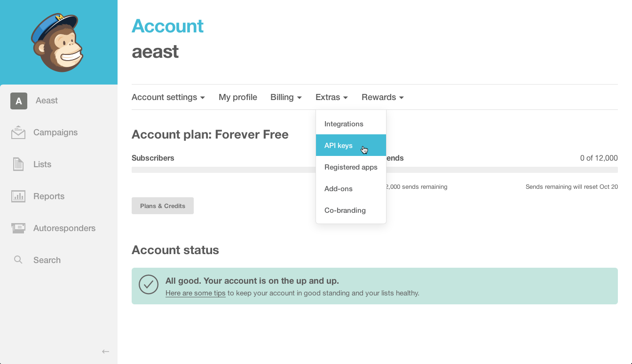Click the Aeast account avatar icon
This screenshot has width=632, height=364.
(19, 101)
